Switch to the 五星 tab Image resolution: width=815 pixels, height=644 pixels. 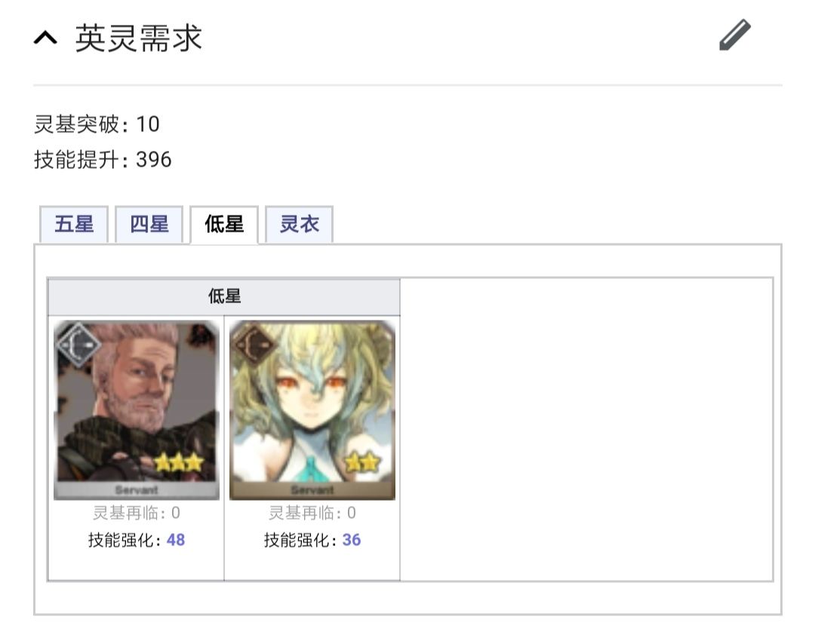(74, 225)
